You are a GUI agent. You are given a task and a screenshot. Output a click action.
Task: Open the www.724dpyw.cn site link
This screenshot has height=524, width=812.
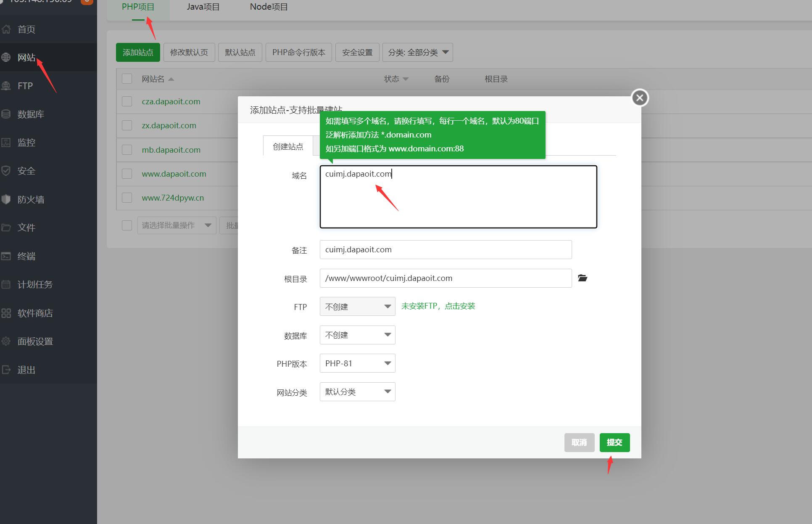pyautogui.click(x=173, y=198)
